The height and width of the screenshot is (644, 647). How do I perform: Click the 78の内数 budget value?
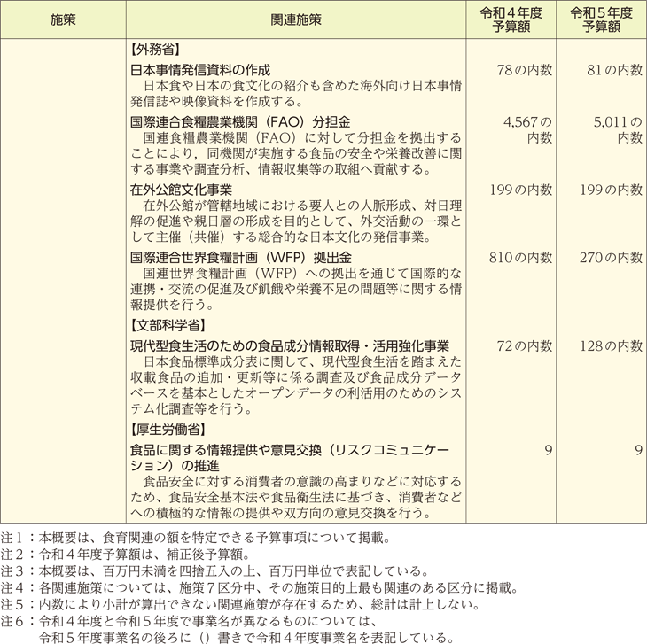525,70
